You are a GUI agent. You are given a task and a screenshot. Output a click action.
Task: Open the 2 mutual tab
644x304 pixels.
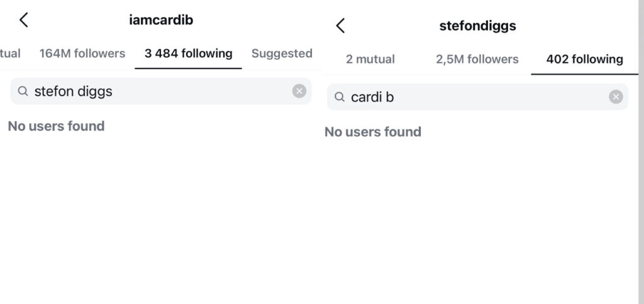click(x=370, y=60)
